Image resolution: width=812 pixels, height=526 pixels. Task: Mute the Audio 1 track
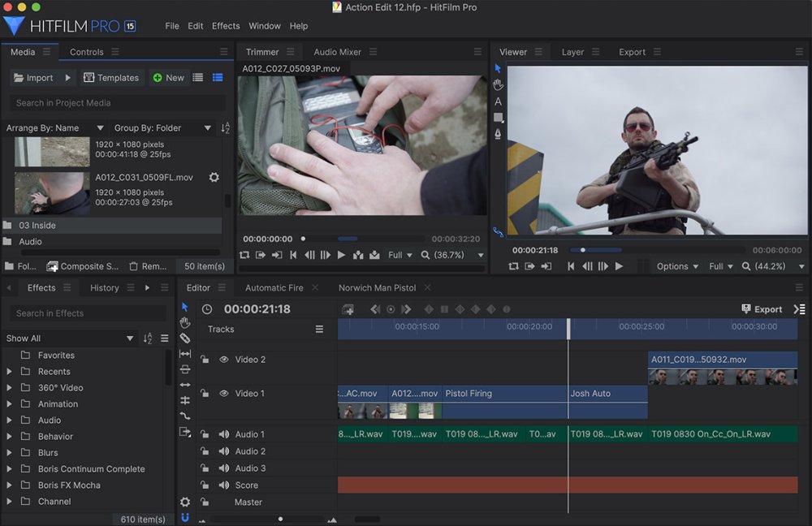click(223, 434)
